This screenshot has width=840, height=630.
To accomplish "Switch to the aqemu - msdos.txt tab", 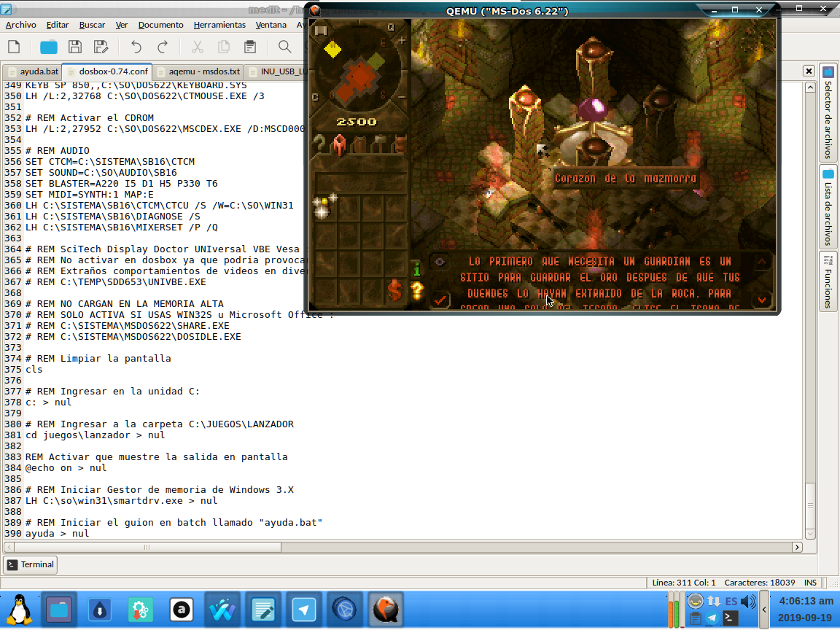I will [x=198, y=71].
